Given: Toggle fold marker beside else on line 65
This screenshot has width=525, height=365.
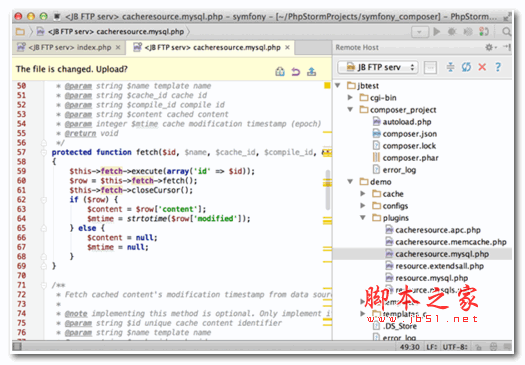Looking at the screenshot, I should tap(44, 228).
